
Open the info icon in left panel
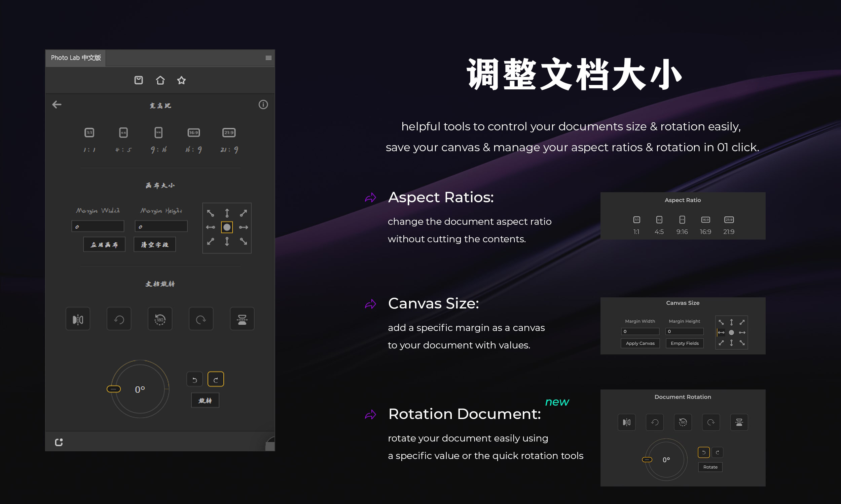(263, 104)
